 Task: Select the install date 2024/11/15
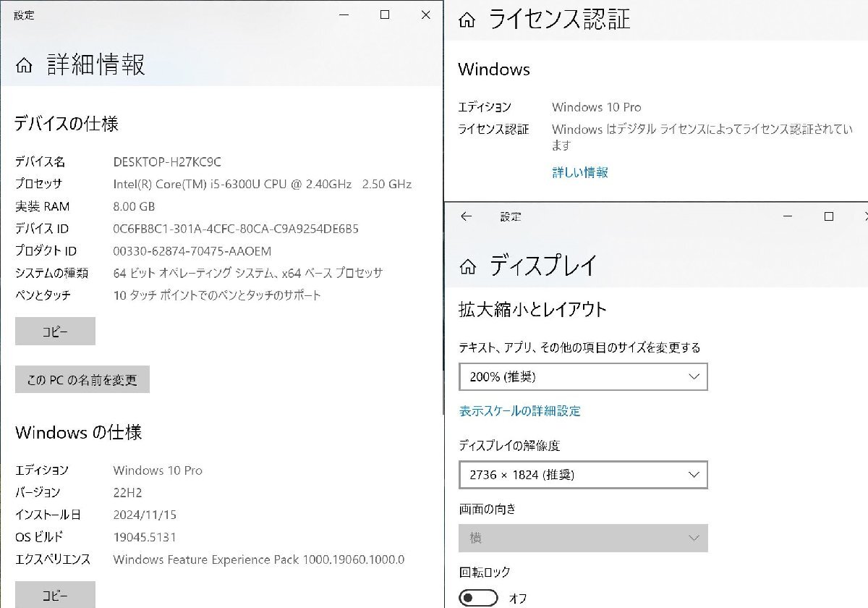tap(145, 515)
